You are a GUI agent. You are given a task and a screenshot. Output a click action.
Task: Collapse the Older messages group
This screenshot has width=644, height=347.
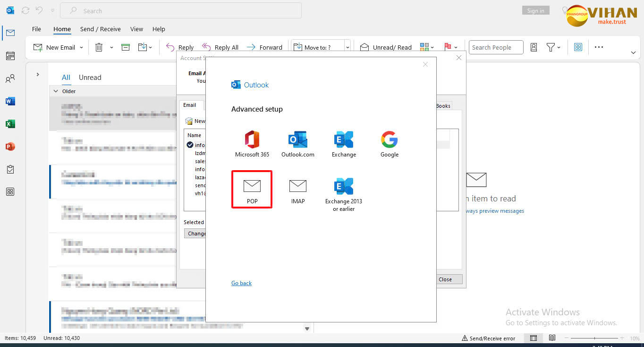56,91
